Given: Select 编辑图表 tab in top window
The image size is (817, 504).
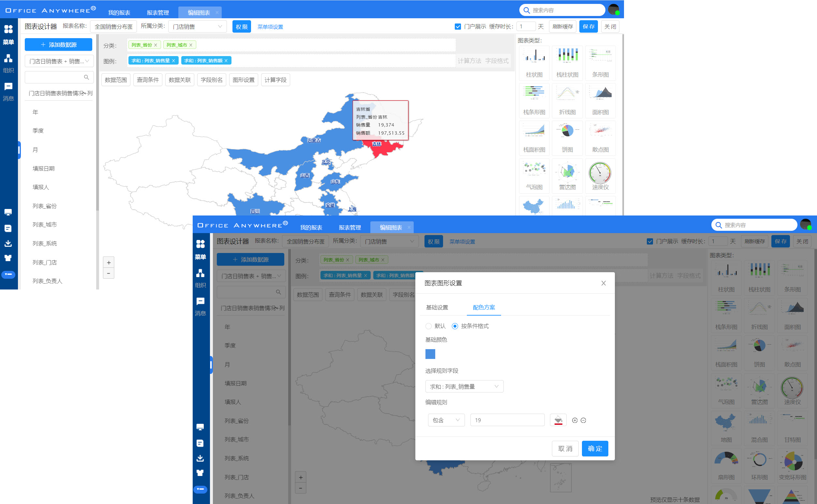Looking at the screenshot, I should (x=199, y=13).
